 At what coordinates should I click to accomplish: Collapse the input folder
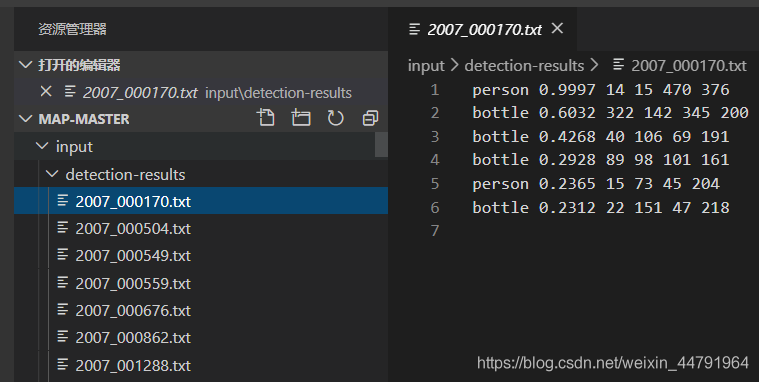(43, 146)
